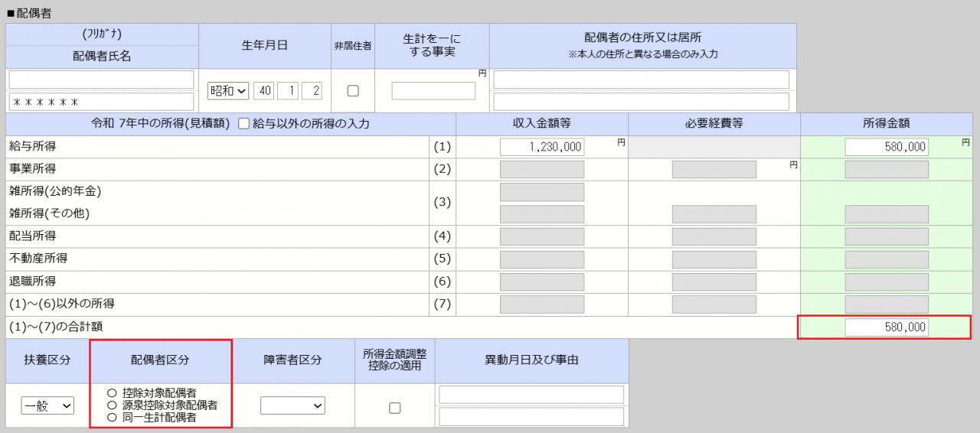This screenshot has width=980, height=433.
Task: Click 雑所得(その他) 収入金額 field
Action: tap(542, 214)
